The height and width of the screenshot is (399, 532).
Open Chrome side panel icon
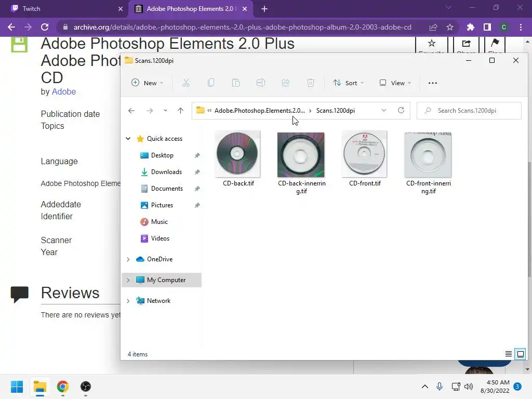click(487, 27)
